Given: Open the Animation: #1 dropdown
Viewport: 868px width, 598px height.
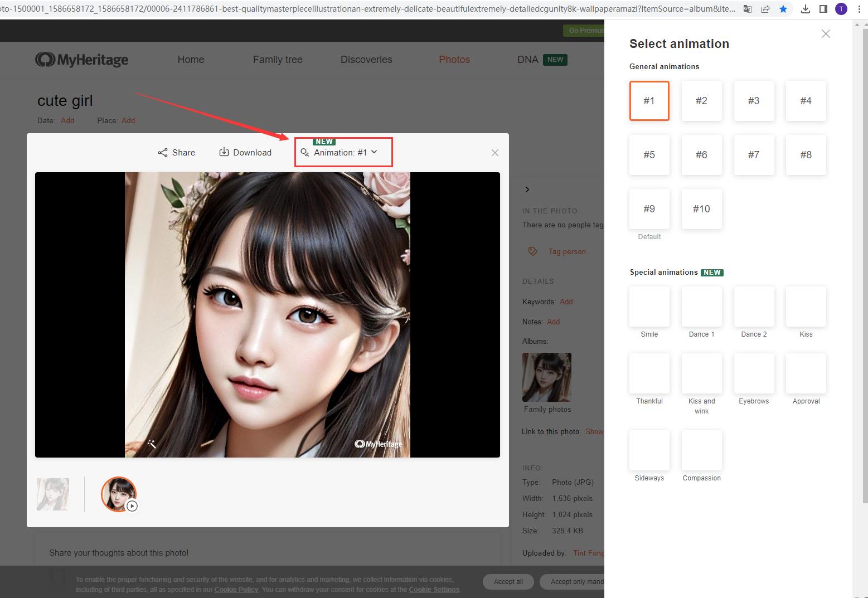Looking at the screenshot, I should (344, 152).
